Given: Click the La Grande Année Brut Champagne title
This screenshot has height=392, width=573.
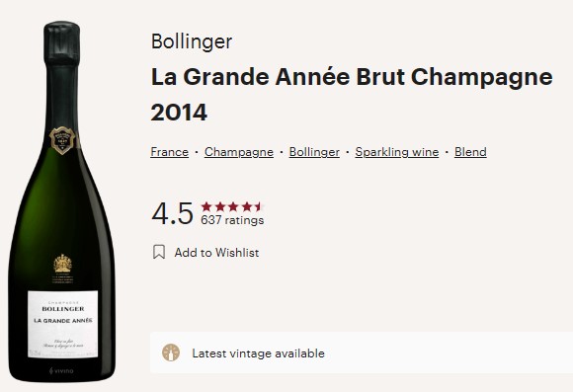Looking at the screenshot, I should tap(352, 77).
